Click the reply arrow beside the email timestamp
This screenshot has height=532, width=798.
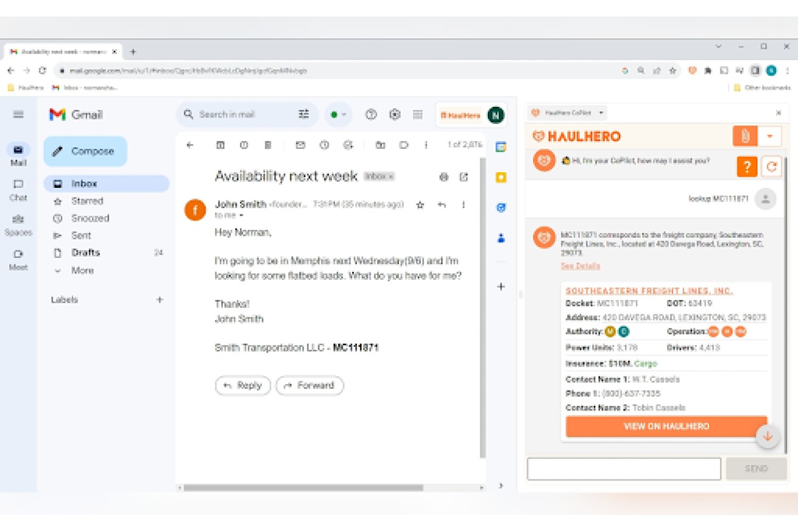click(442, 205)
